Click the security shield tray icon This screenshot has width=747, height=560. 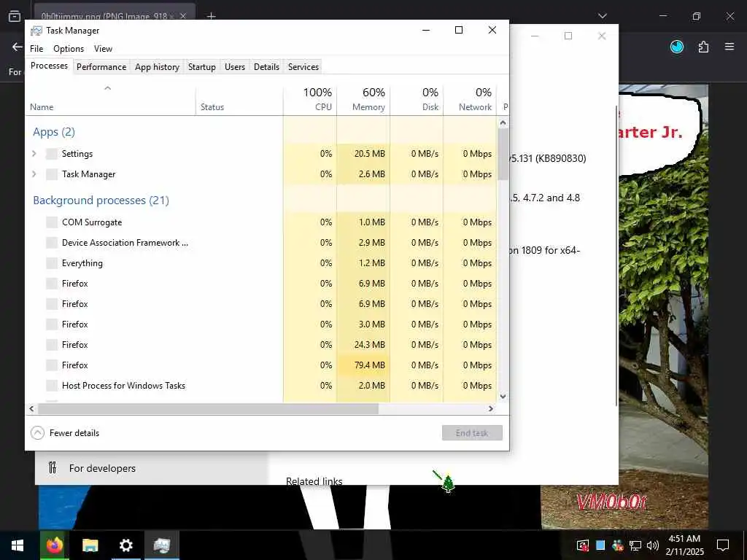(582, 545)
